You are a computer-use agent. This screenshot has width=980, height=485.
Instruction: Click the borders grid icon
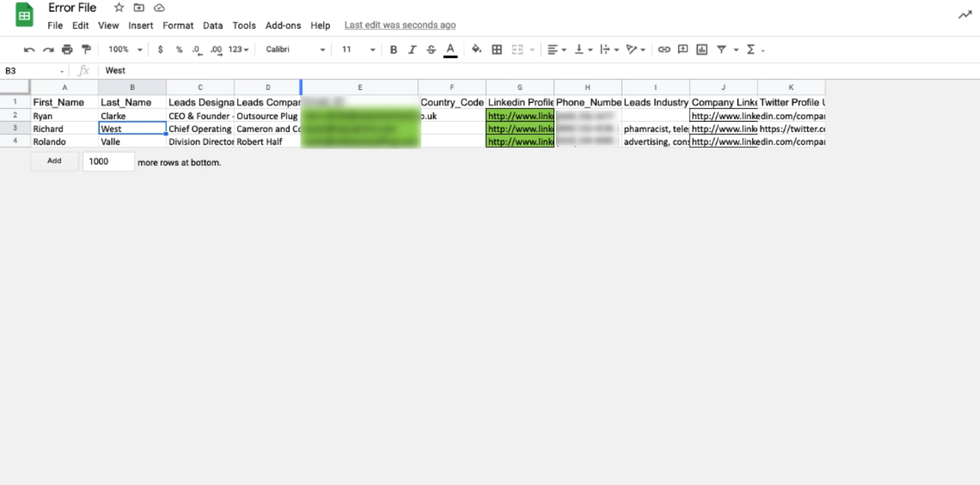(497, 50)
